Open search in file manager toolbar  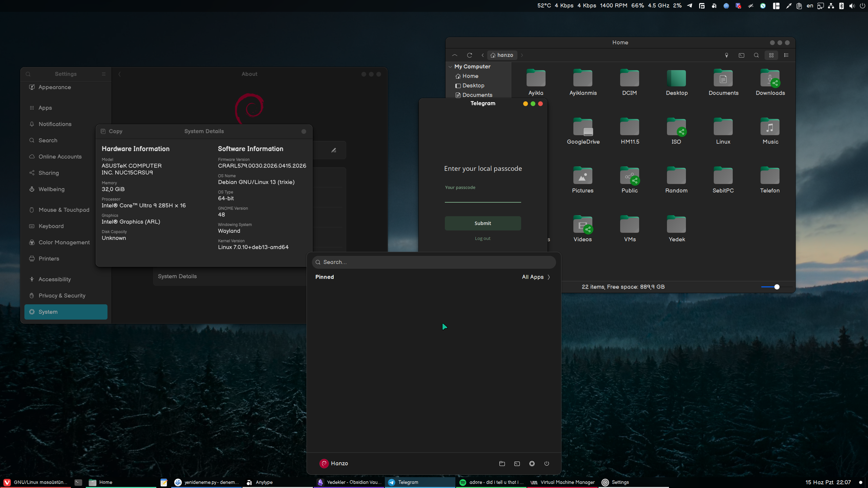click(756, 55)
